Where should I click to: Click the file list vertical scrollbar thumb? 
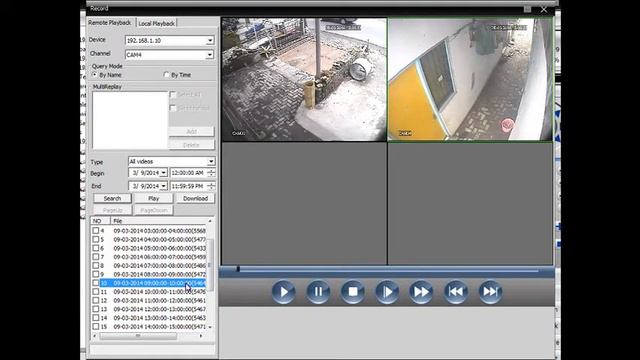(x=210, y=264)
